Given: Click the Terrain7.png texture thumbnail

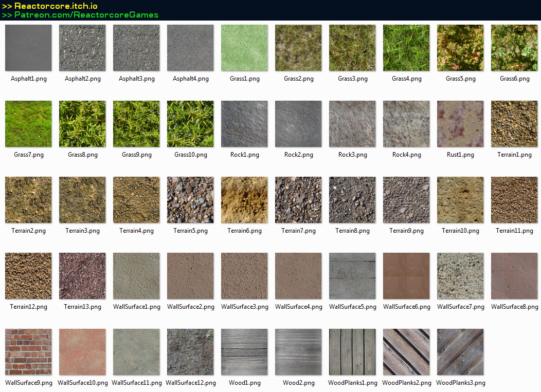Looking at the screenshot, I should click(x=298, y=200).
